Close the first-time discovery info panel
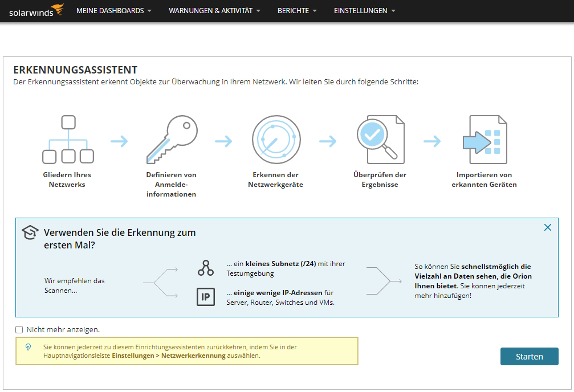 click(x=548, y=227)
